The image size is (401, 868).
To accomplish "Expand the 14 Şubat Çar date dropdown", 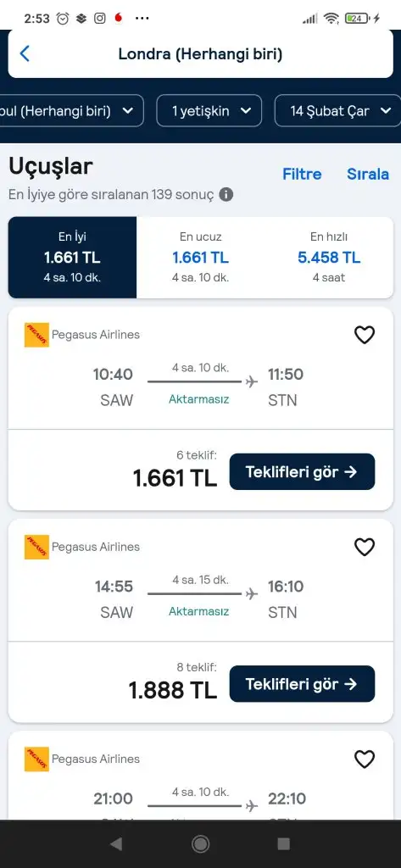I will [x=338, y=111].
